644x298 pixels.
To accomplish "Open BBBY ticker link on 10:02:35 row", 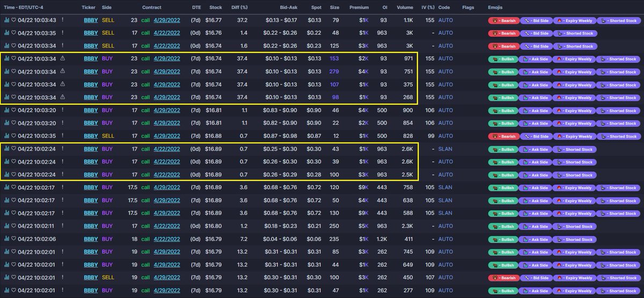I will [x=91, y=136].
